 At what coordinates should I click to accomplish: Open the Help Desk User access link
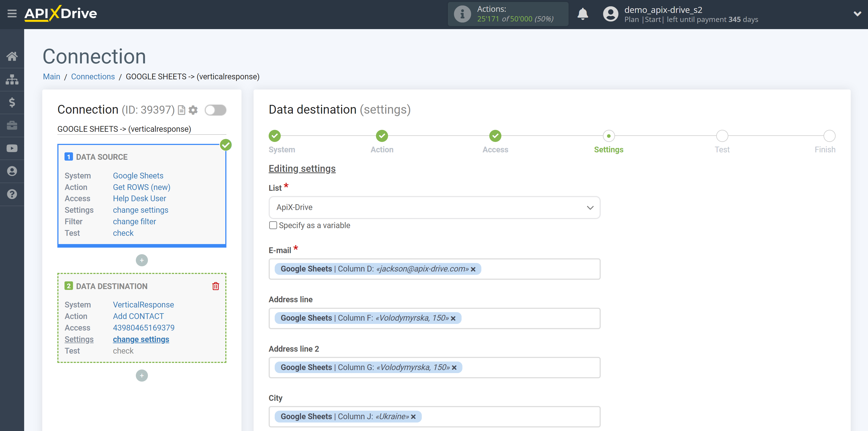[x=139, y=198]
